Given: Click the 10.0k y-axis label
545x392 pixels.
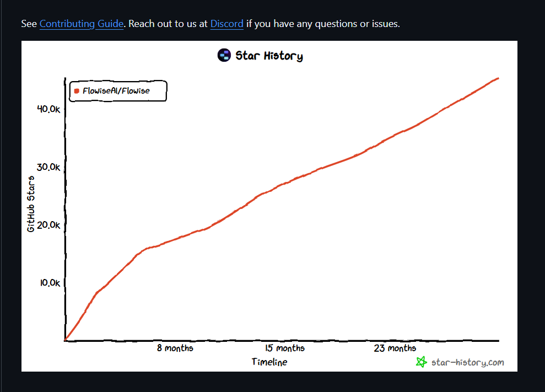Looking at the screenshot, I should pos(50,283).
